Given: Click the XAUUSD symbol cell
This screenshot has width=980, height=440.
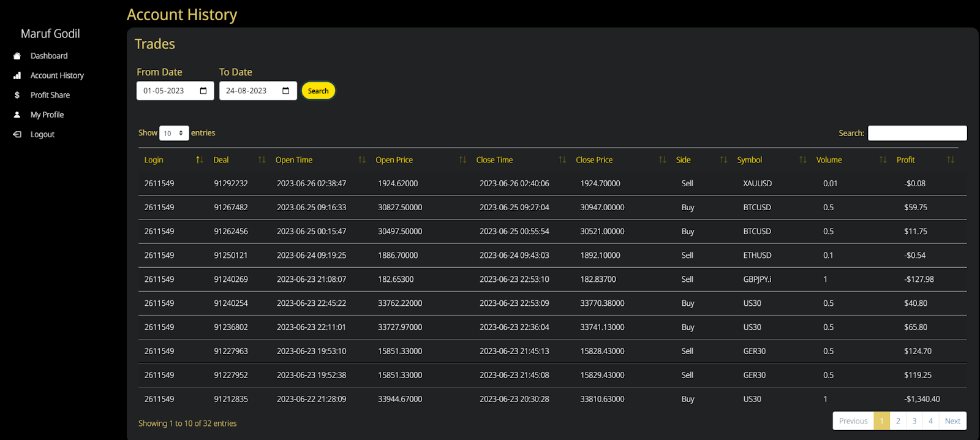Looking at the screenshot, I should click(757, 183).
